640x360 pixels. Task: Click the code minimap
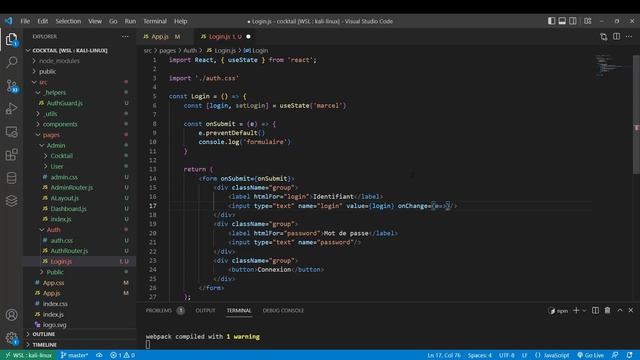tap(612, 65)
